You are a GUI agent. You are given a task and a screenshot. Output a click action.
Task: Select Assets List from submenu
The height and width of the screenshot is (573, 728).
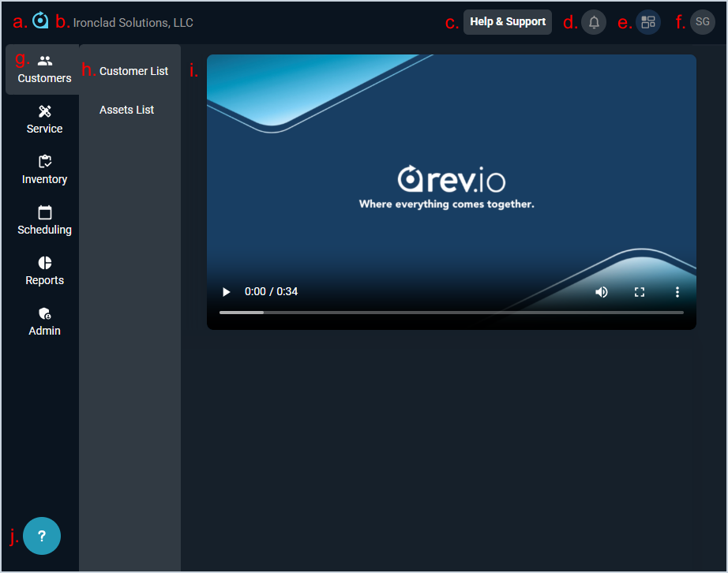(x=126, y=110)
